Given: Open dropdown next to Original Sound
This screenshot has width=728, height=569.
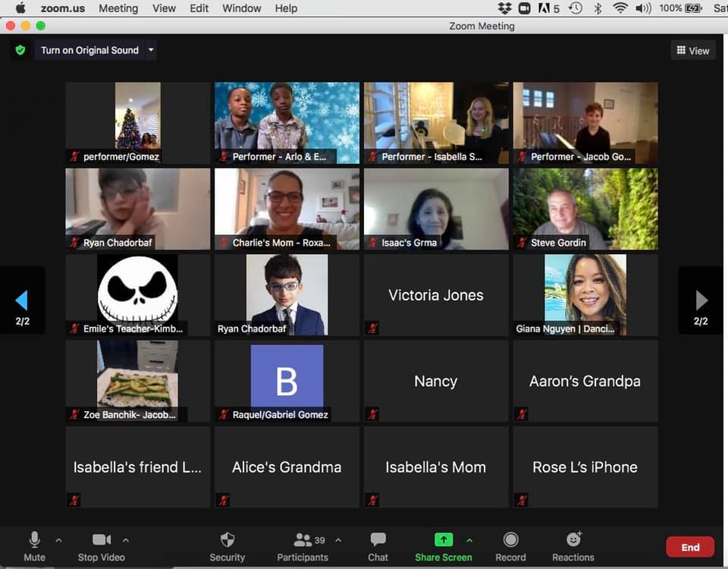Looking at the screenshot, I should (x=151, y=50).
